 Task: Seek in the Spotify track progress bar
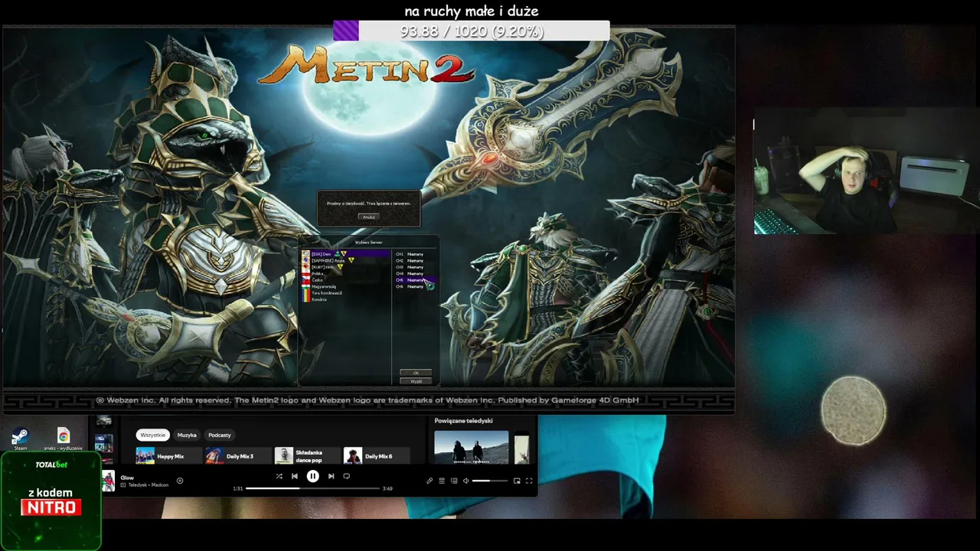click(x=312, y=488)
